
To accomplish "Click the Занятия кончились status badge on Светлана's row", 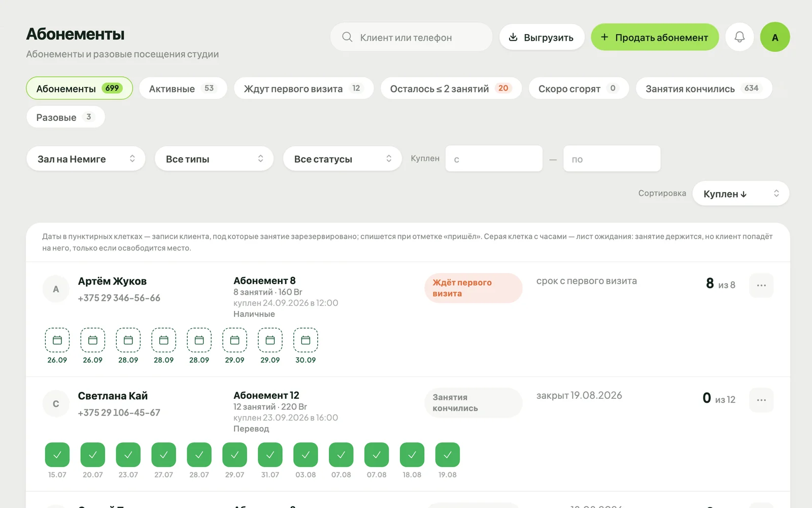I will (x=473, y=403).
